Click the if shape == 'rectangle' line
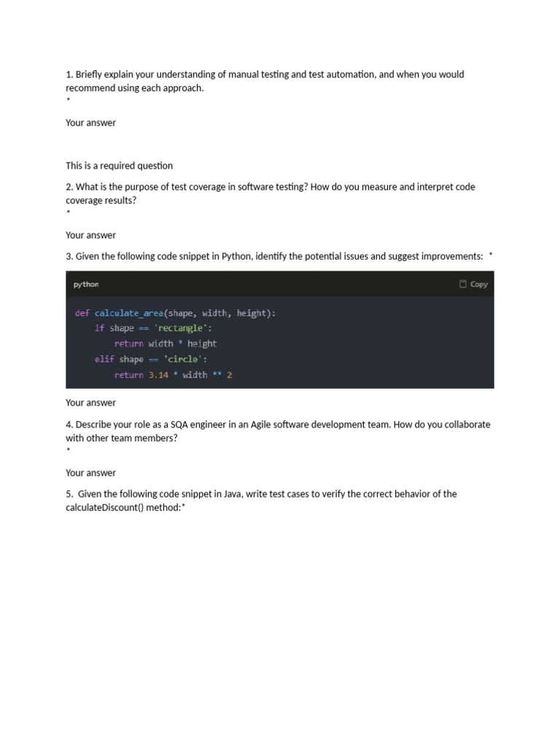Viewport: 560px width, 747px height. pos(153,328)
